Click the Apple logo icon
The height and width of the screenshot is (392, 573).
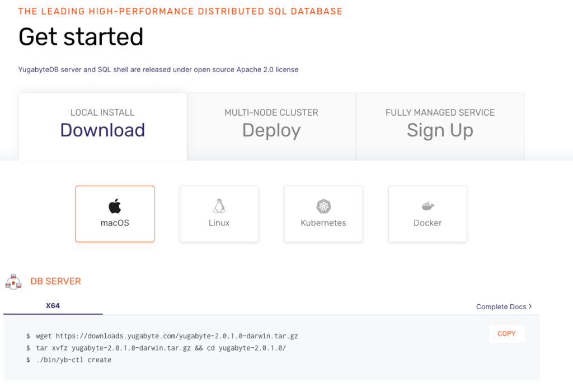[115, 206]
